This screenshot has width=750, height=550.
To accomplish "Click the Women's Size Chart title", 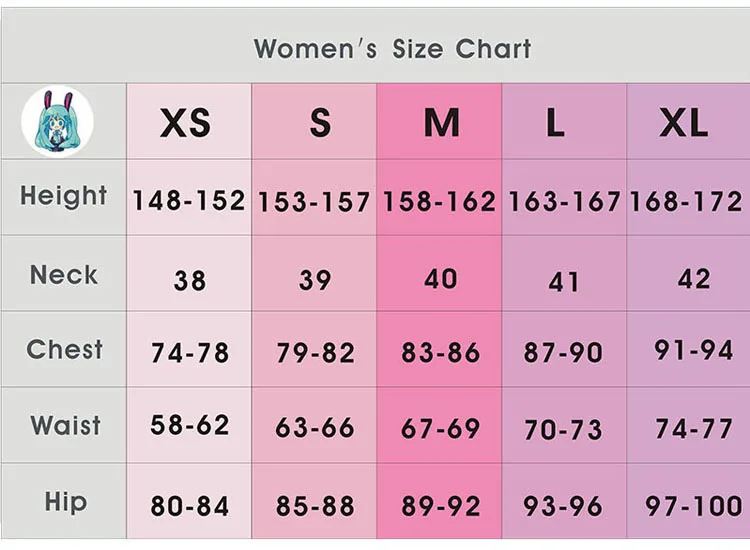I will (x=393, y=48).
